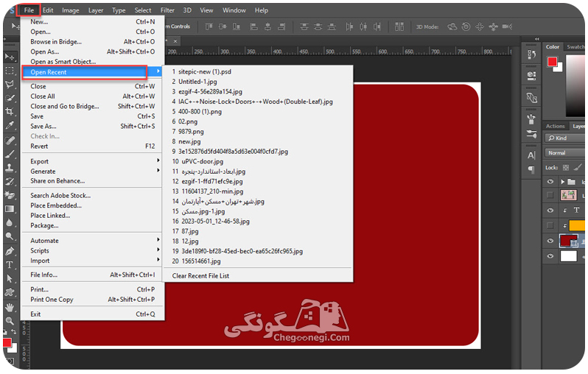
Task: Close the document tab with X
Action: click(175, 40)
